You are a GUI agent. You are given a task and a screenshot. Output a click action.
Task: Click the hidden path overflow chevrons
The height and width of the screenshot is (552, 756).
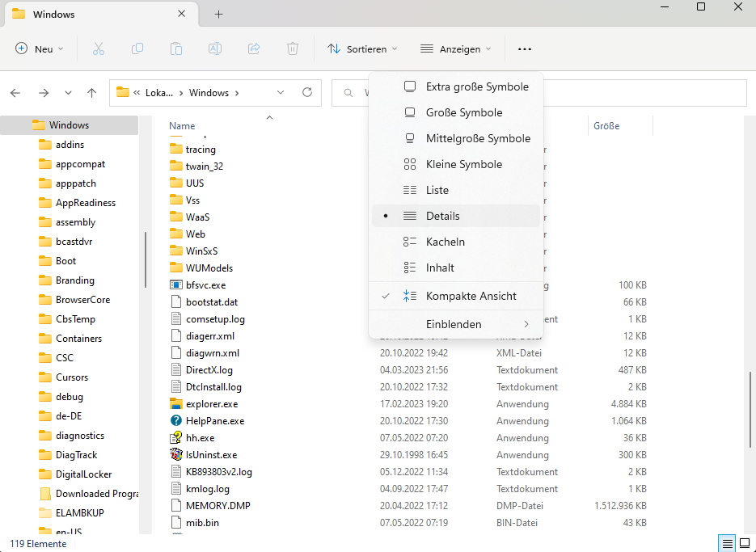[137, 93]
